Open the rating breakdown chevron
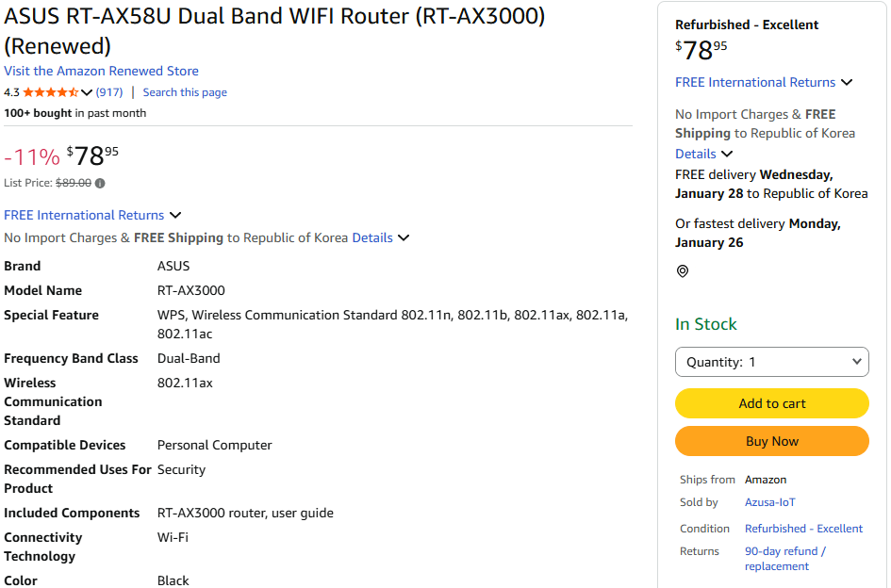The width and height of the screenshot is (891, 588). click(88, 92)
